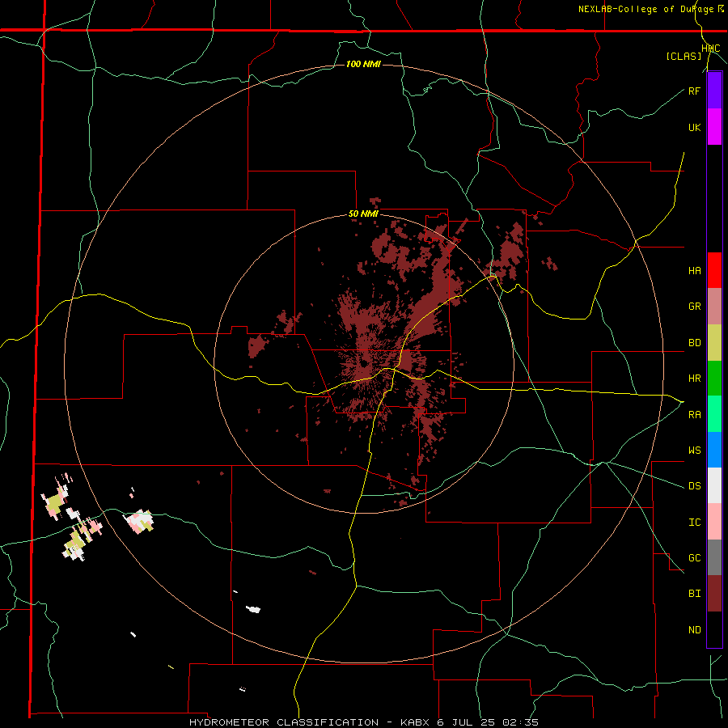Pick the light green RA color swatch

click(x=714, y=414)
